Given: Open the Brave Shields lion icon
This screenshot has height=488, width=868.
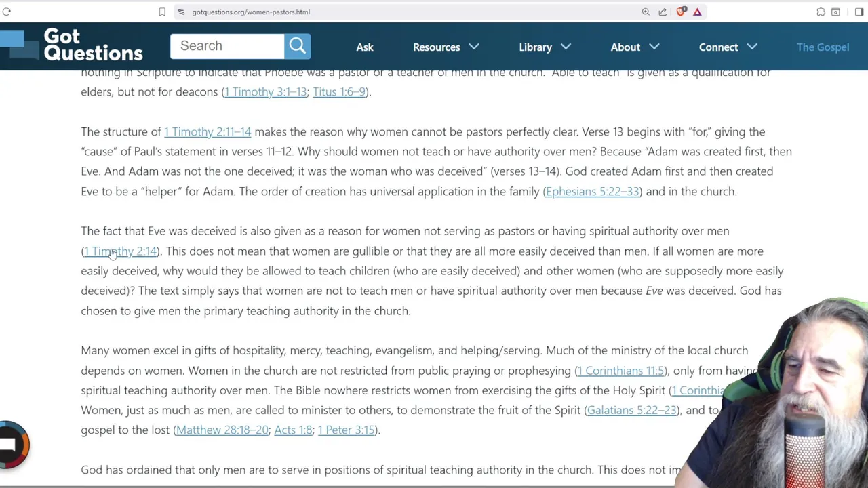Looking at the screenshot, I should (681, 12).
